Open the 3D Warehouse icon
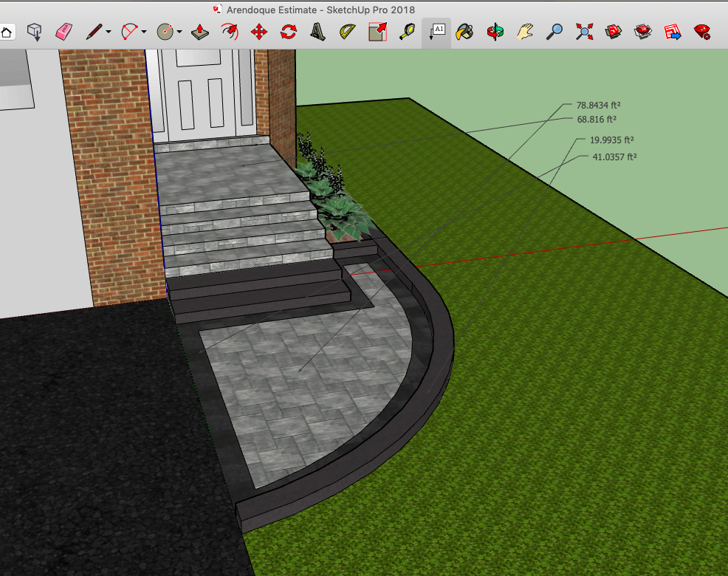The height and width of the screenshot is (576, 728). 614,32
